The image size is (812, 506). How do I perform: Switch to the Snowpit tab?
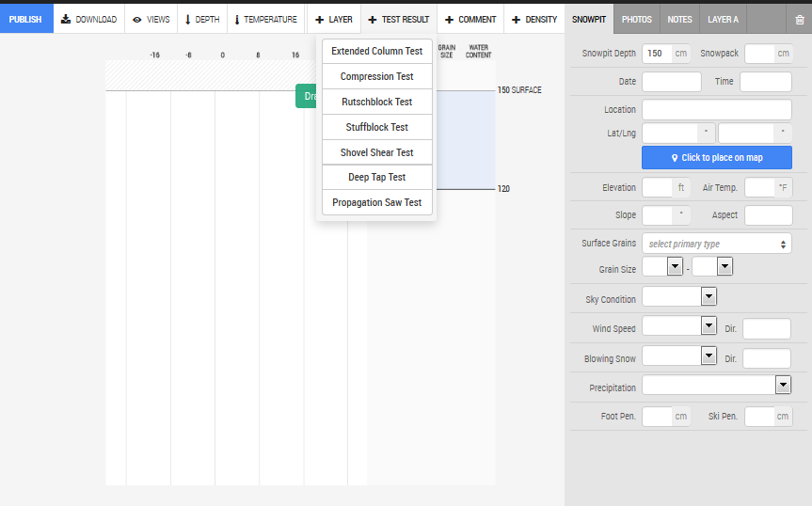pos(589,19)
